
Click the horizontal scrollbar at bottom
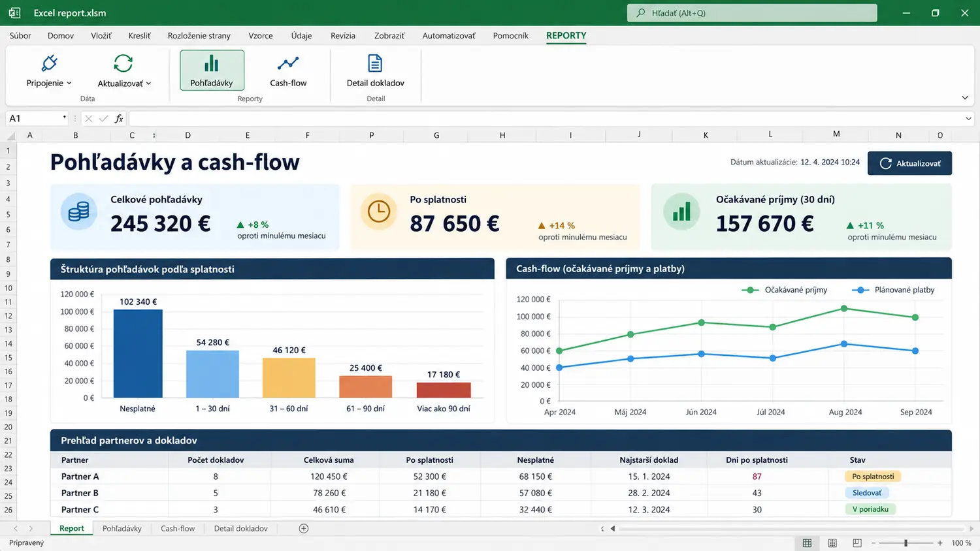[791, 528]
